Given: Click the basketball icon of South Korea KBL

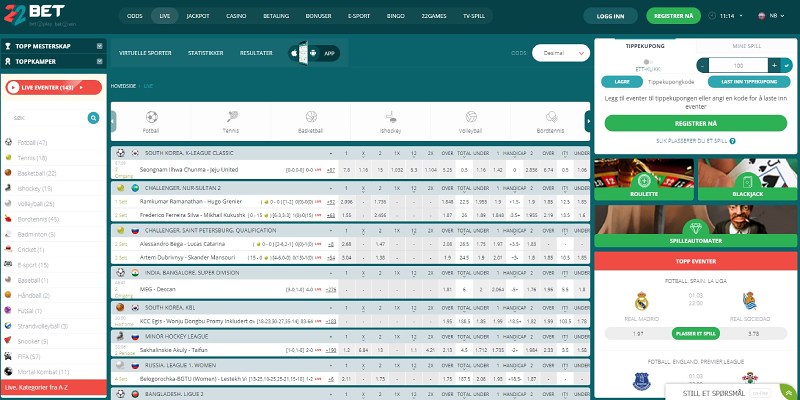Looking at the screenshot, I should tap(120, 308).
